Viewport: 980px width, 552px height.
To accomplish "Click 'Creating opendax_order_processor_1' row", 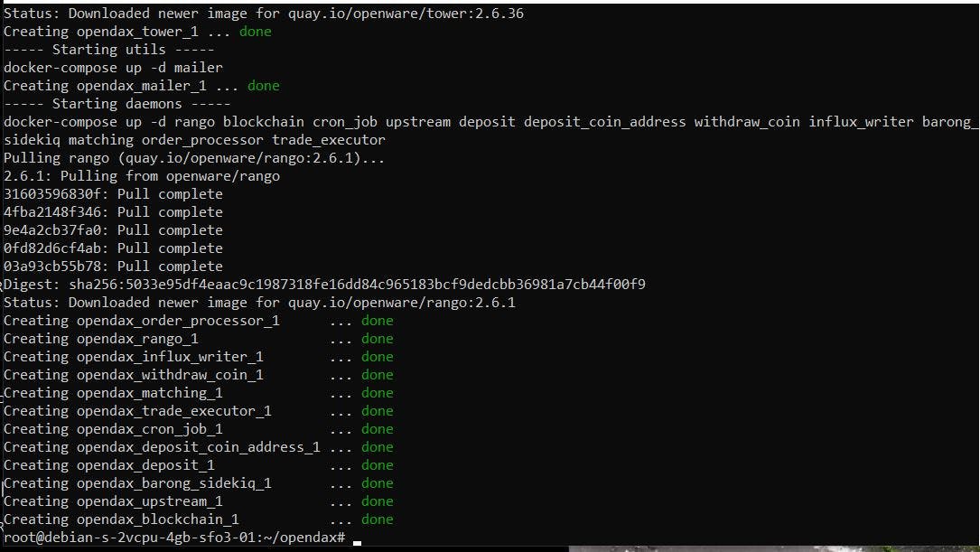I will click(x=198, y=321).
